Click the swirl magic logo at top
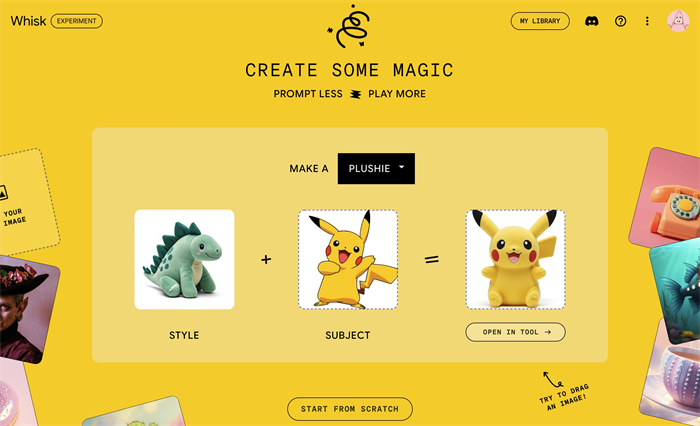Screen dimensions: 700x426 350,27
